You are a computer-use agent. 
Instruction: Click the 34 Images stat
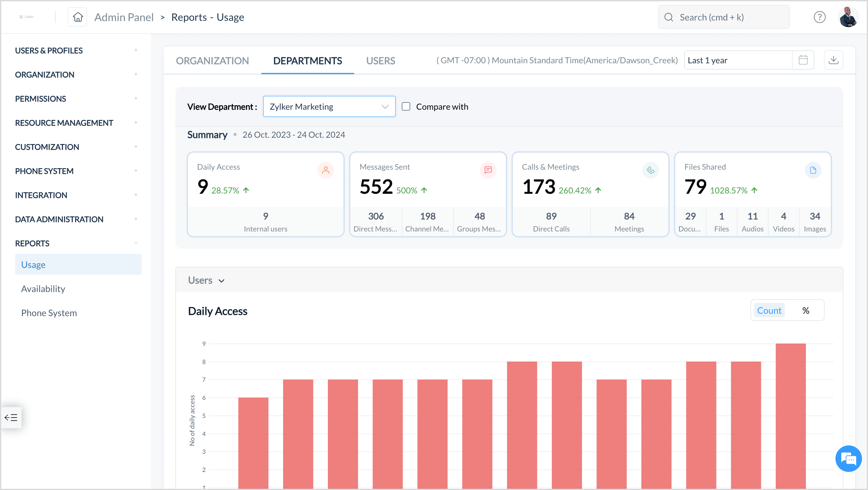point(815,222)
